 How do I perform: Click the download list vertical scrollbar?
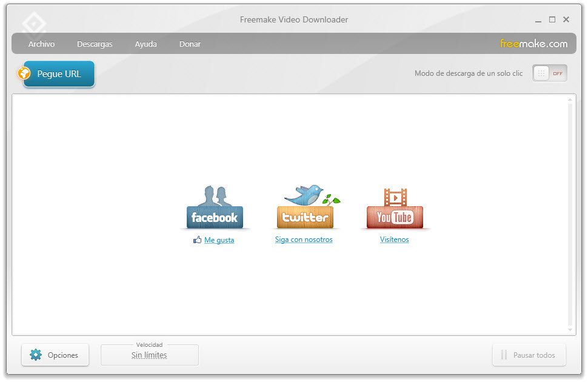pos(570,215)
